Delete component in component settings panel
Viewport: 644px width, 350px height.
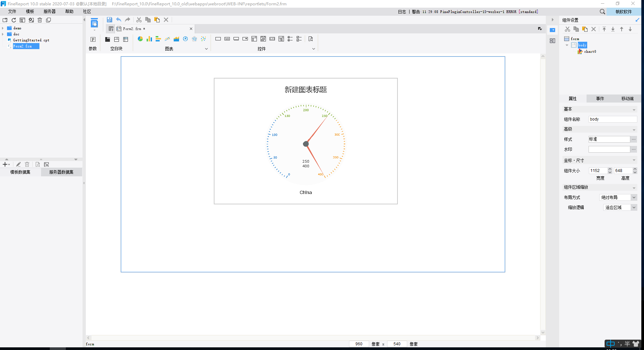coord(594,29)
